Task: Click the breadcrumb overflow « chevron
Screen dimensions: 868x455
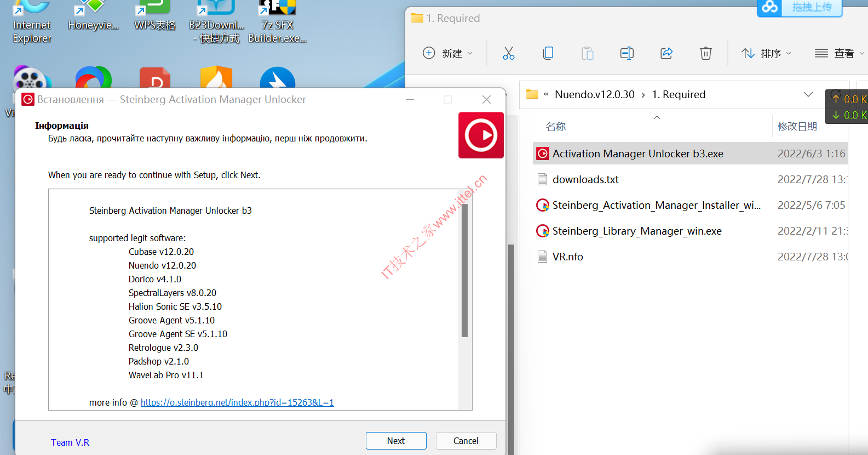Action: point(546,94)
